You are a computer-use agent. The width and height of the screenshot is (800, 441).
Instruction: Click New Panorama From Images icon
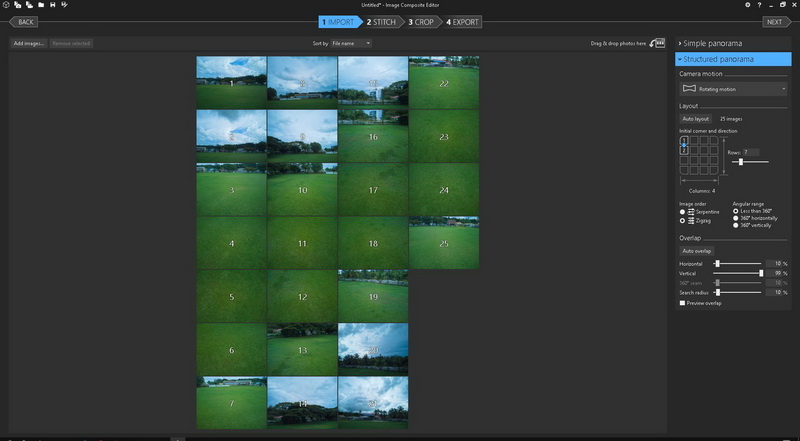(x=17, y=5)
